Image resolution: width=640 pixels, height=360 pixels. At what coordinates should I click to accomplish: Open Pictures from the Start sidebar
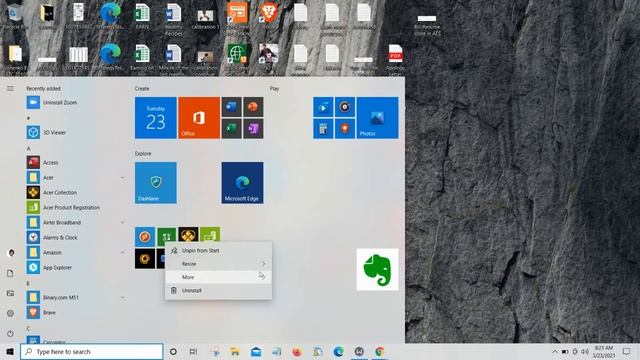click(10, 293)
